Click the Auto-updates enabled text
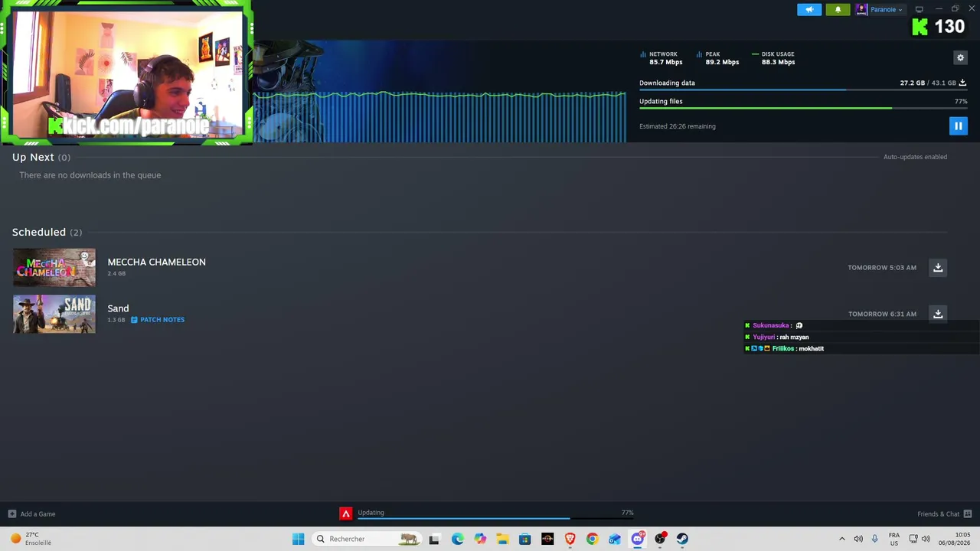This screenshot has width=980, height=551. (915, 157)
